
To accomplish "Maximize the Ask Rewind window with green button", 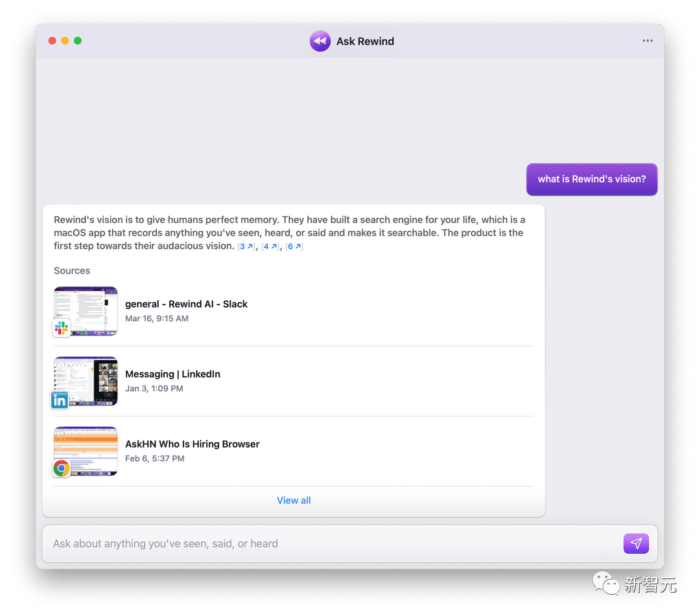I will point(78,41).
